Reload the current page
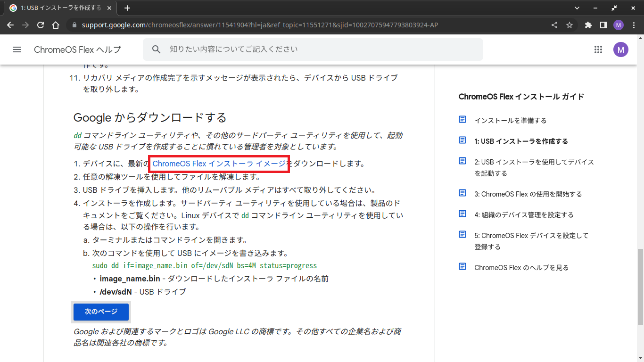The width and height of the screenshot is (644, 362). pyautogui.click(x=41, y=25)
